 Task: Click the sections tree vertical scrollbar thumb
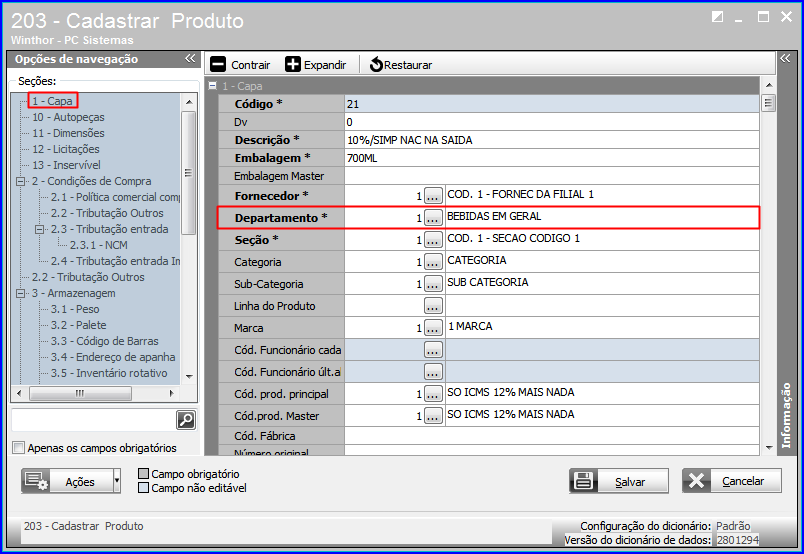[x=189, y=173]
